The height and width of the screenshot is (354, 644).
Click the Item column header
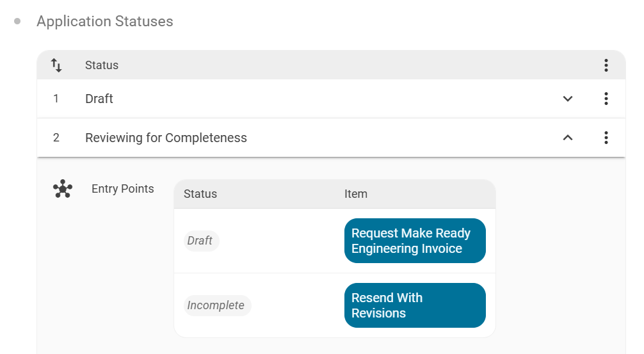[356, 194]
